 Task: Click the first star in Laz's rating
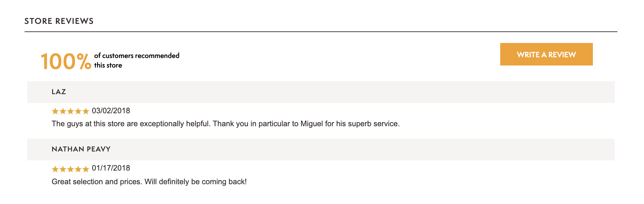click(x=55, y=111)
